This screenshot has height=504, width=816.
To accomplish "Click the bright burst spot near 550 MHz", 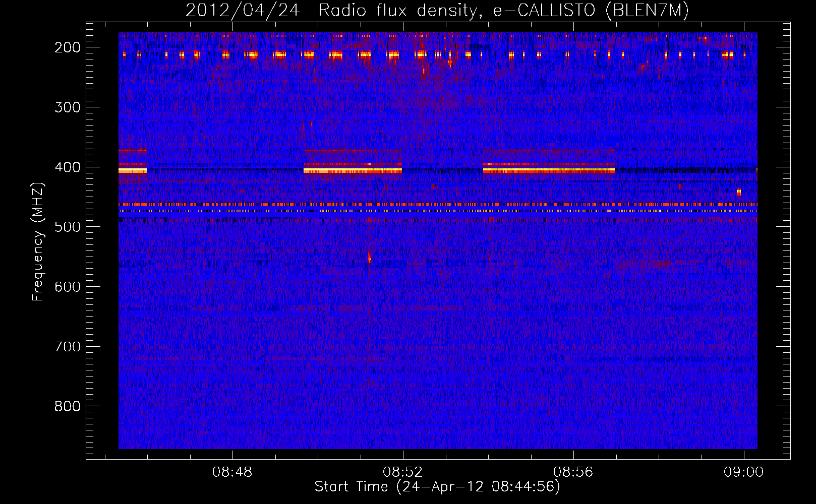I will pos(369,258).
